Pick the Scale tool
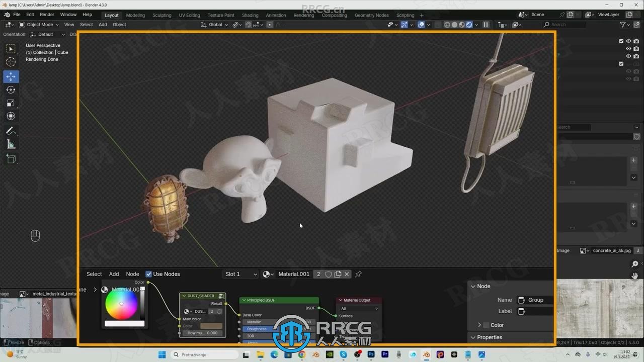 [x=11, y=103]
